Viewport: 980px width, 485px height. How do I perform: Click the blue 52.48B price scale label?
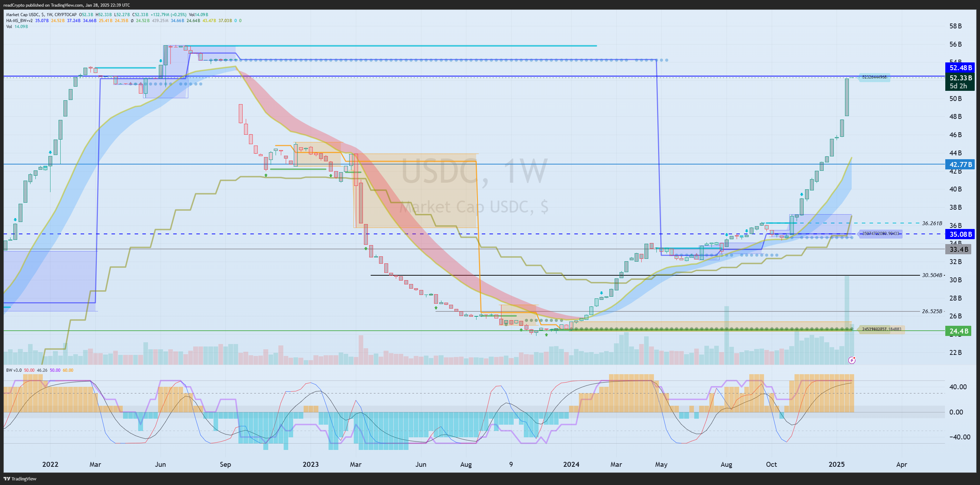(x=960, y=68)
